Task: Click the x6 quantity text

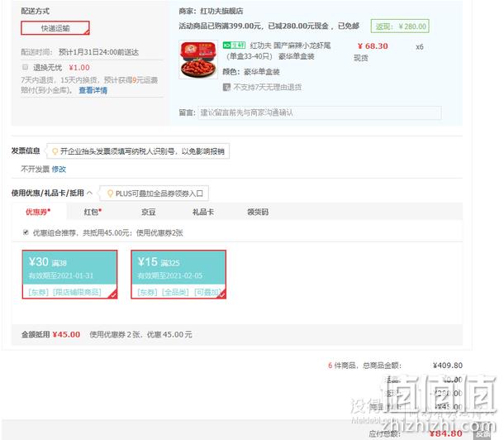Action: (420, 47)
